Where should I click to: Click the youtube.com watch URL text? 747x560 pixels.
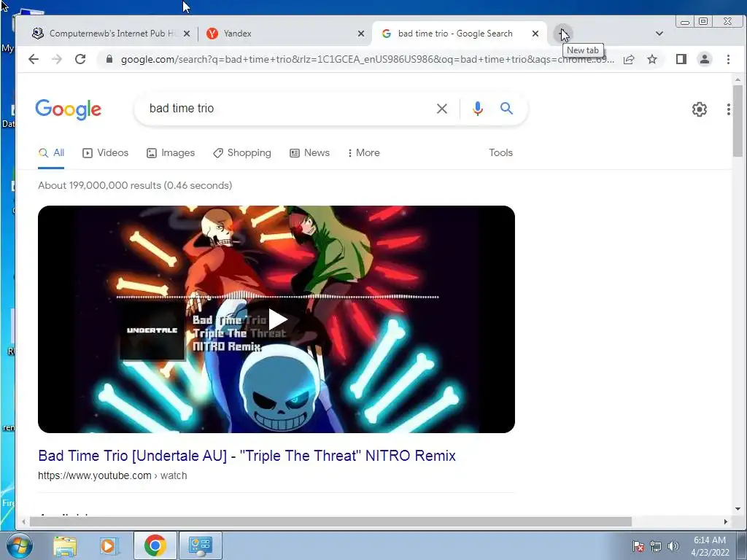pyautogui.click(x=112, y=475)
